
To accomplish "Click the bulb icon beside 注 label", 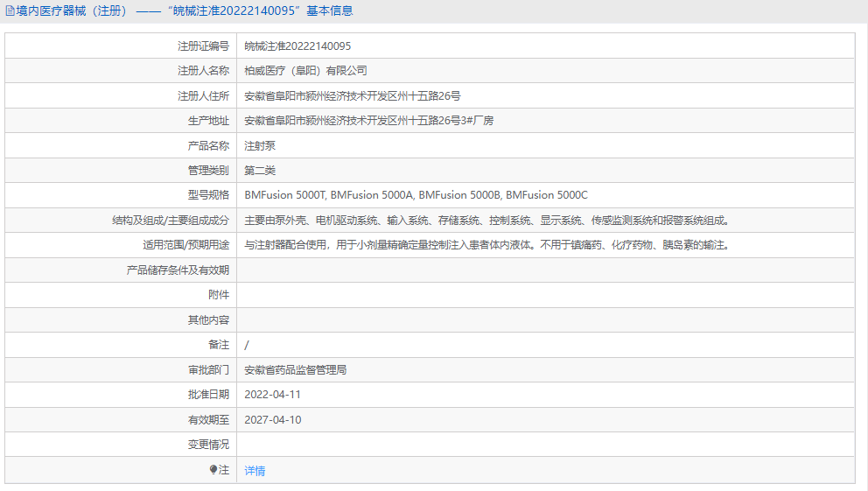I will pos(213,469).
